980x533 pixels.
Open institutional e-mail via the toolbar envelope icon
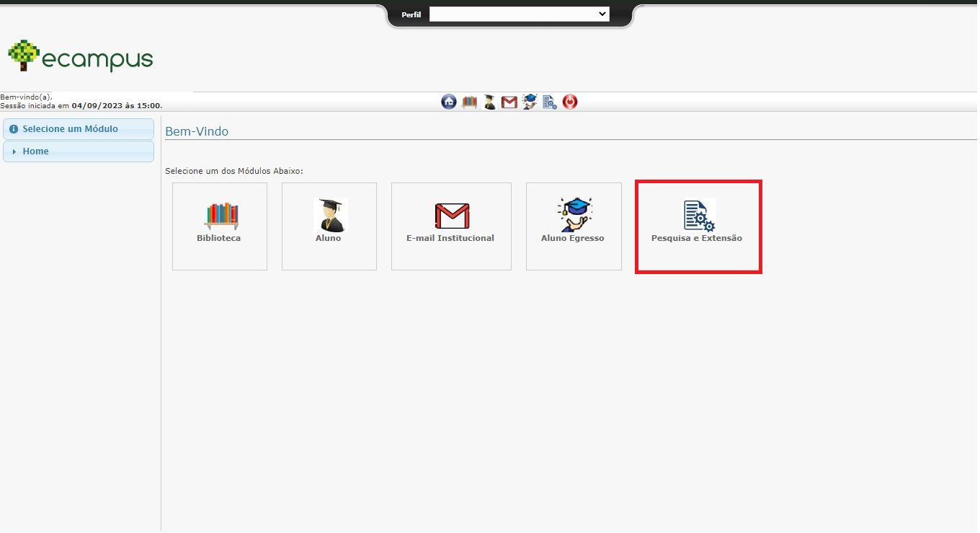[509, 102]
